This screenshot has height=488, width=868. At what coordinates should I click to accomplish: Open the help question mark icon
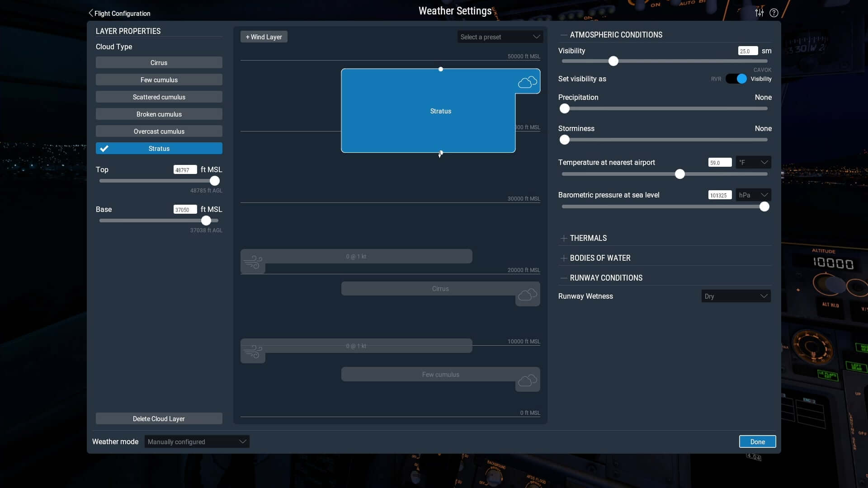point(774,13)
